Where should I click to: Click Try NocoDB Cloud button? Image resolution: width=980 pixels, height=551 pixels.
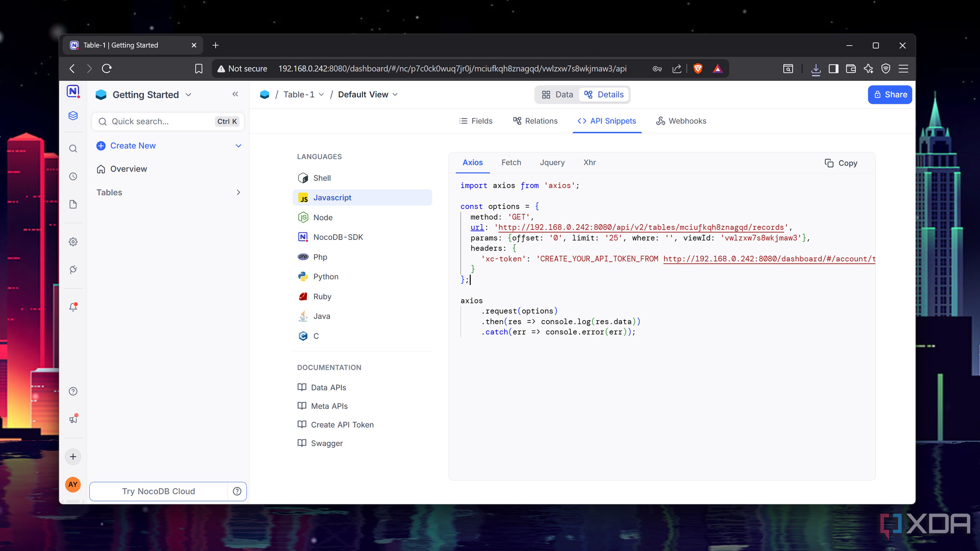(x=158, y=491)
